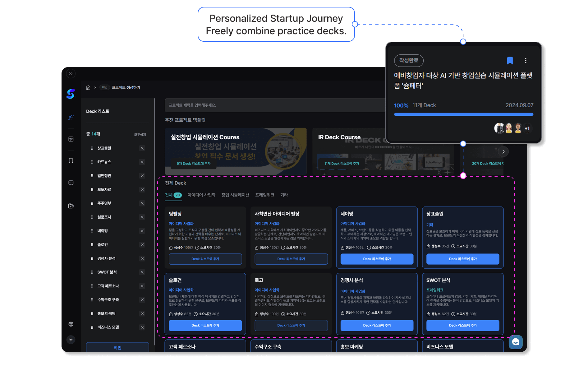
Task: Click next arrow of template carousel
Action: coord(503,152)
